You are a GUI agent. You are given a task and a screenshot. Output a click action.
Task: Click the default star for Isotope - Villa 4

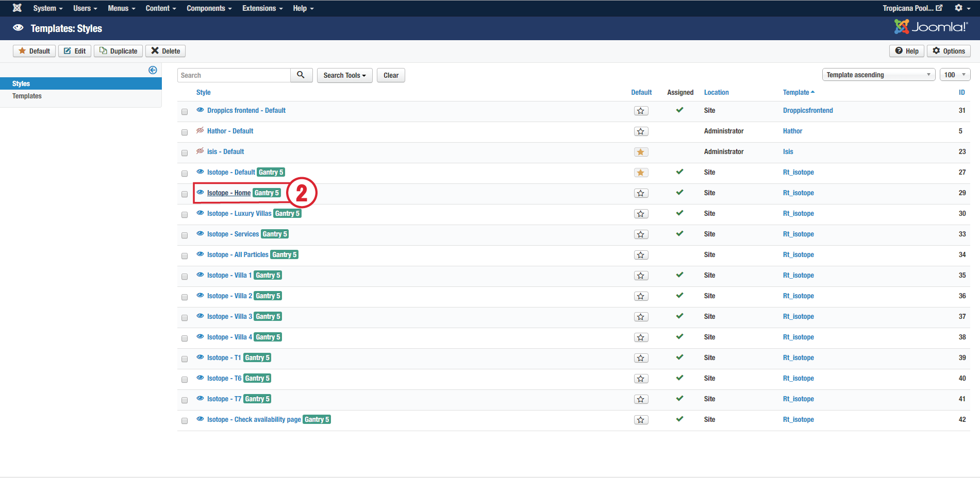click(641, 337)
